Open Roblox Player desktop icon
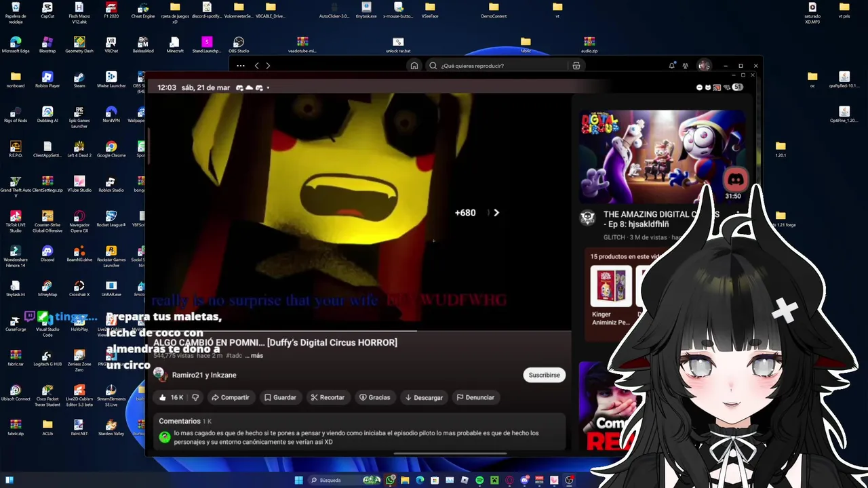Screen dimensions: 868x488 click(47, 80)
